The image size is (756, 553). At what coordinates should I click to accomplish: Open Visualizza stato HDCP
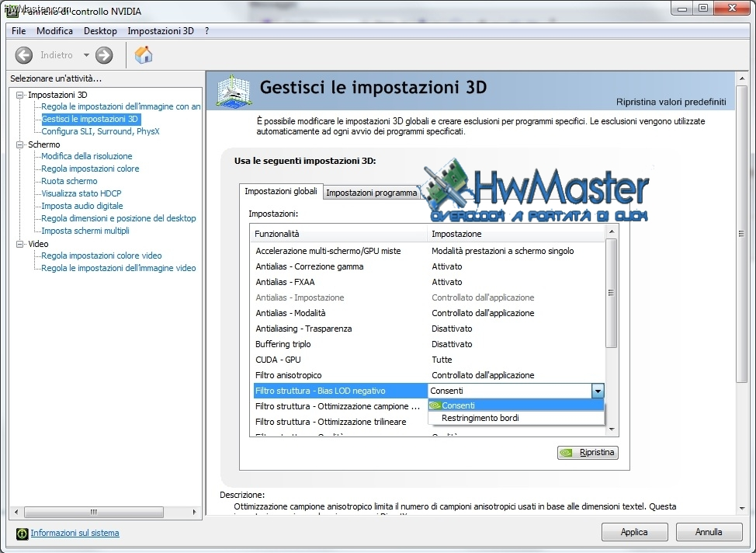[81, 193]
